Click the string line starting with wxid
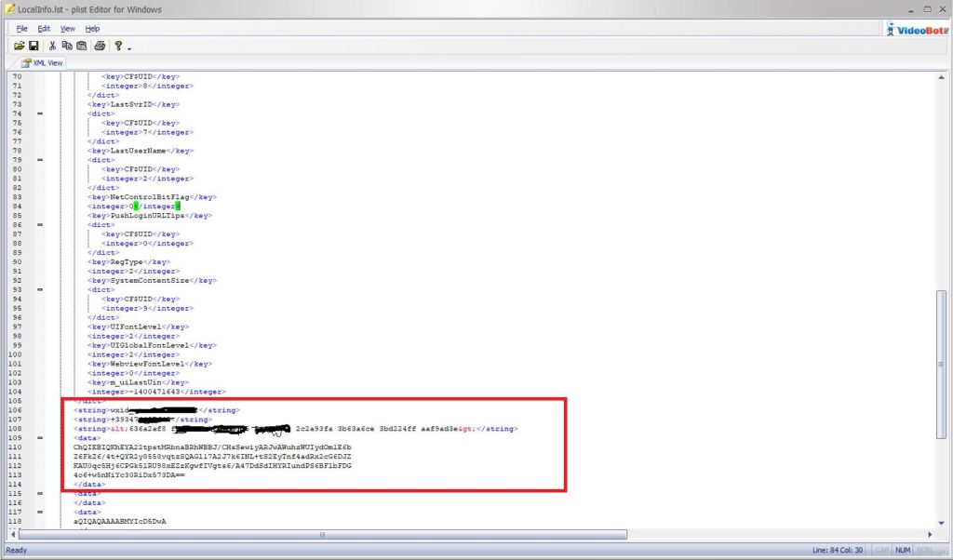The width and height of the screenshot is (953, 560). coord(156,410)
